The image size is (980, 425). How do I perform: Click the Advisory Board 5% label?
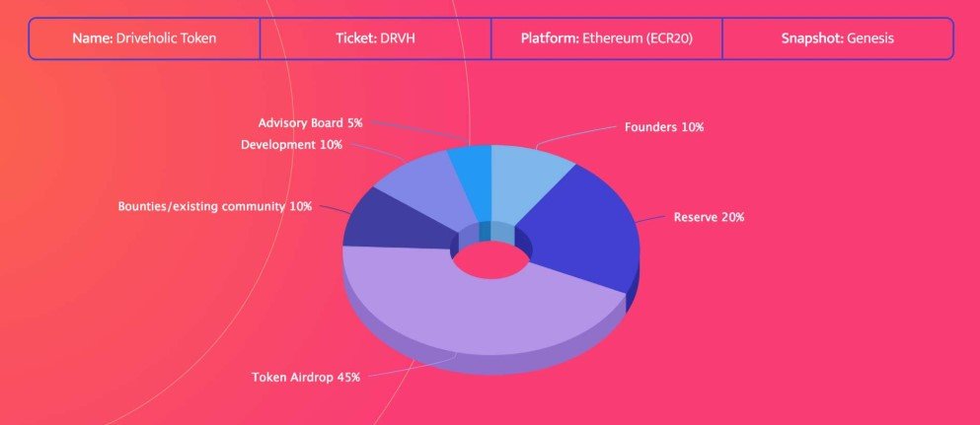(x=310, y=123)
